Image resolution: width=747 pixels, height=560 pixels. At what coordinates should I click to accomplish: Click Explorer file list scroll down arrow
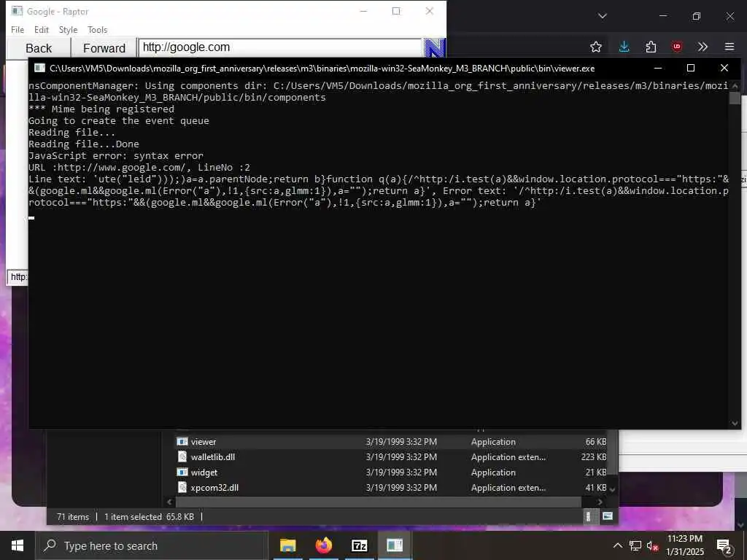[613, 489]
